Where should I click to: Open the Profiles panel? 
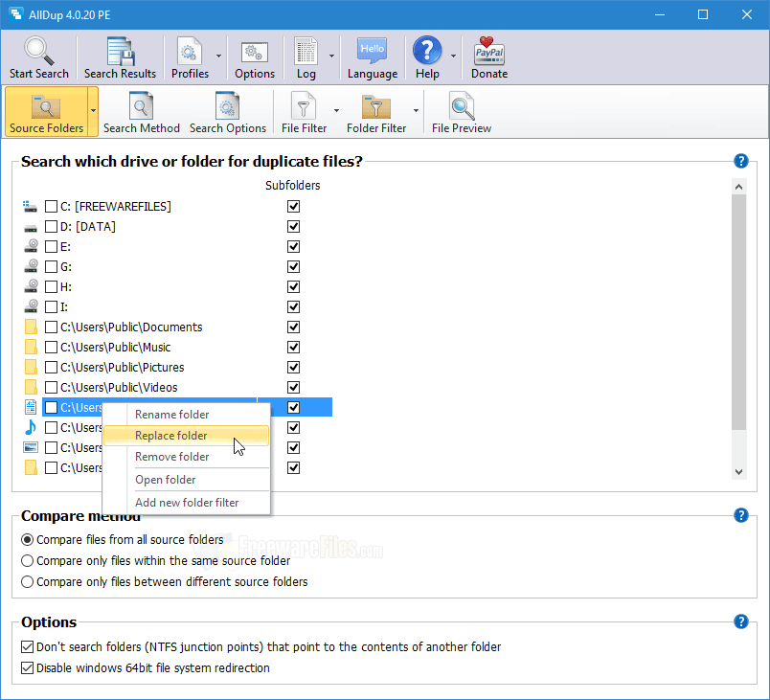tap(191, 56)
